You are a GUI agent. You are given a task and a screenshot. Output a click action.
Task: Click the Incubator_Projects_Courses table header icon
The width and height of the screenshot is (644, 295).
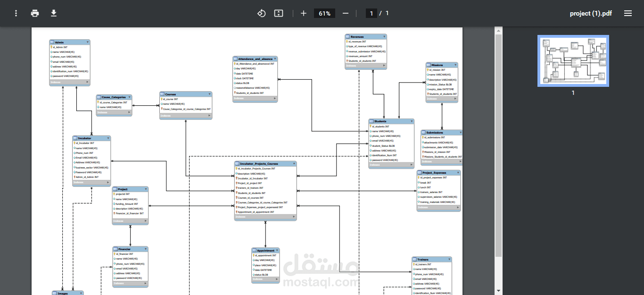(x=238, y=164)
